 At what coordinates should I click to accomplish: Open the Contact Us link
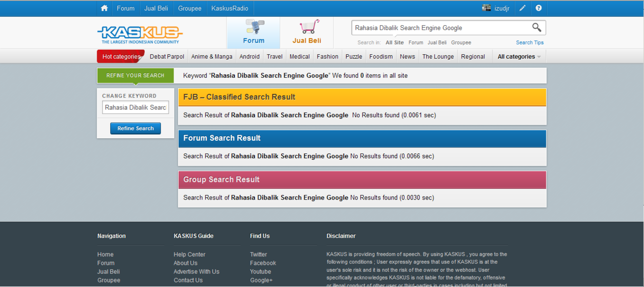click(x=188, y=280)
